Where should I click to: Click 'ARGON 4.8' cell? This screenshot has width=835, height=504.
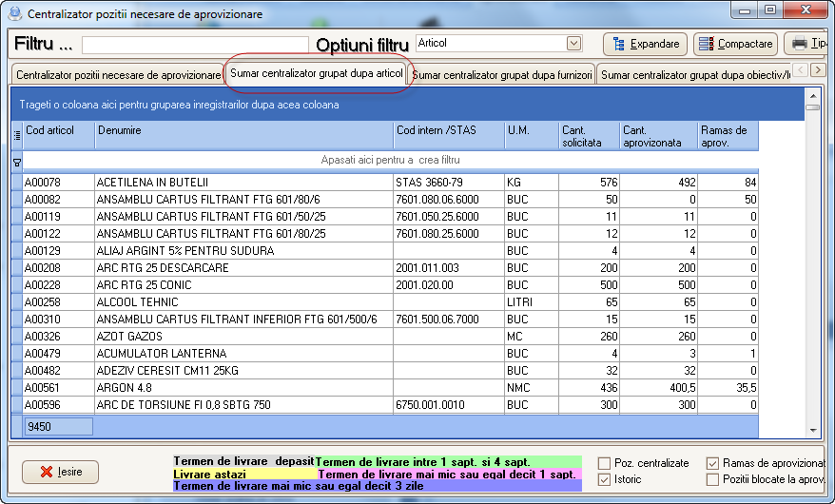pos(243,387)
